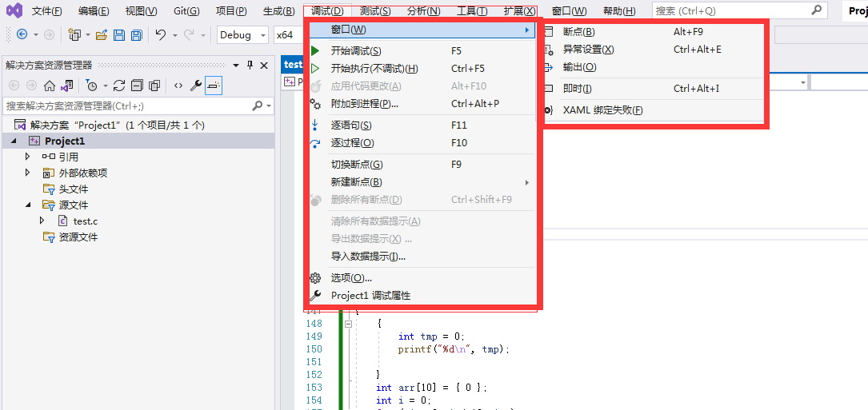Image resolution: width=868 pixels, height=410 pixels.
Task: Click the Solution Explorer home icon
Action: 50,86
